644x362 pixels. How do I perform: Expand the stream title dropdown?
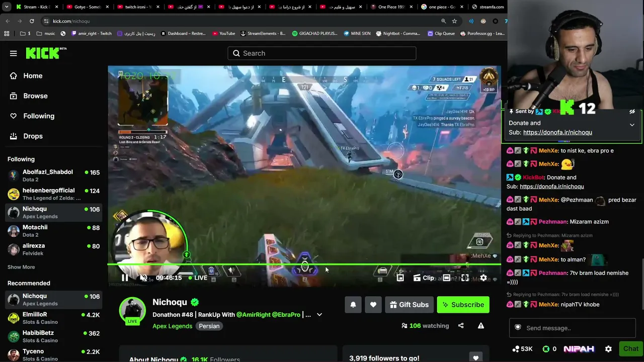coord(319,315)
